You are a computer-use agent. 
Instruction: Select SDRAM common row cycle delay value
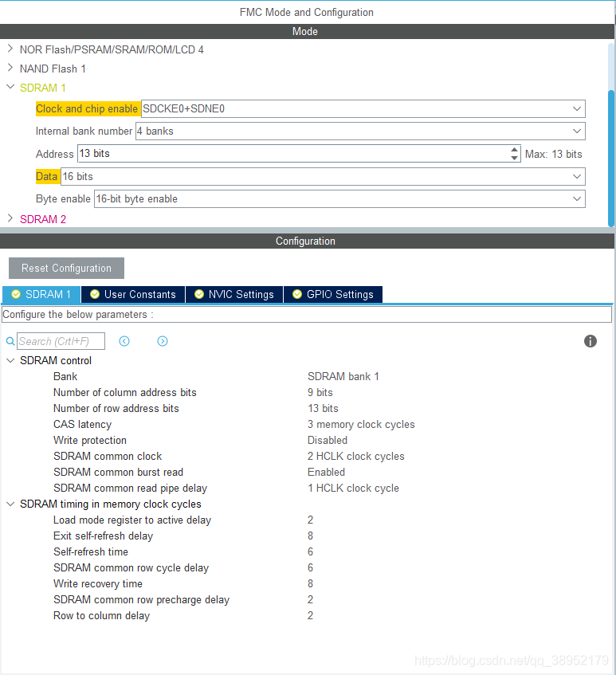click(310, 567)
